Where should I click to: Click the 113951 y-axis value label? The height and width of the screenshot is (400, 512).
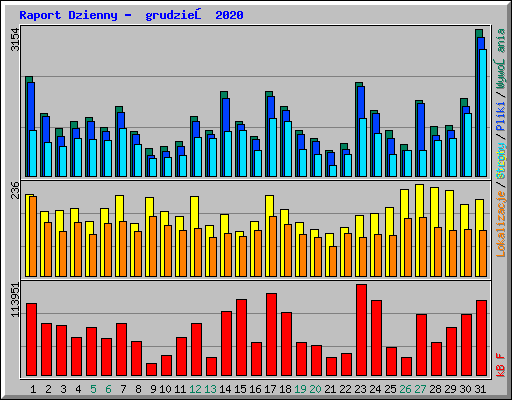pyautogui.click(x=15, y=300)
